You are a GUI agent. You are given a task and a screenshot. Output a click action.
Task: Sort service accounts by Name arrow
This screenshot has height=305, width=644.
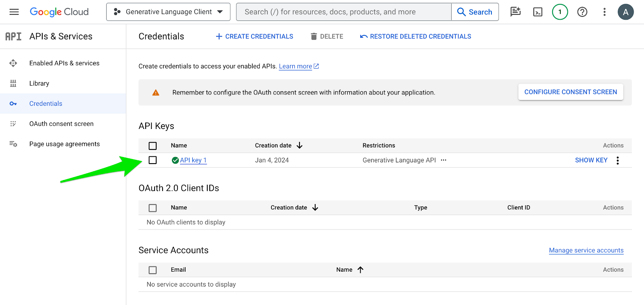pos(360,270)
